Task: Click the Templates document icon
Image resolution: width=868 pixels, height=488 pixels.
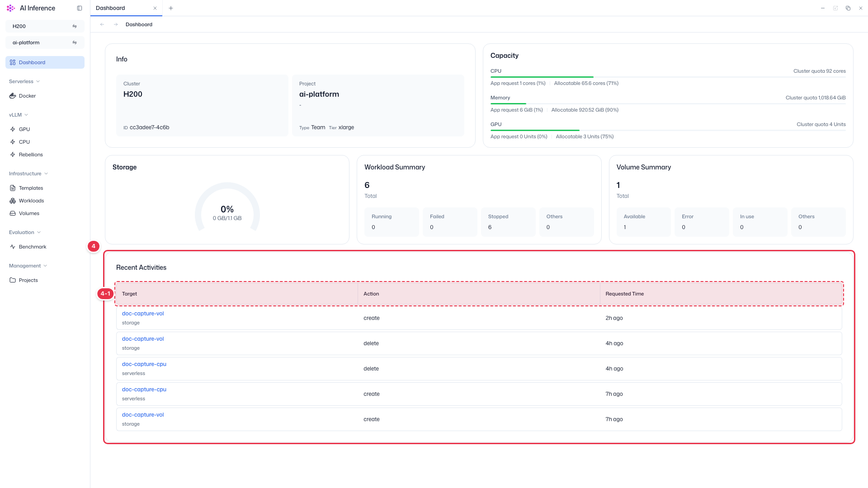Action: coord(13,188)
